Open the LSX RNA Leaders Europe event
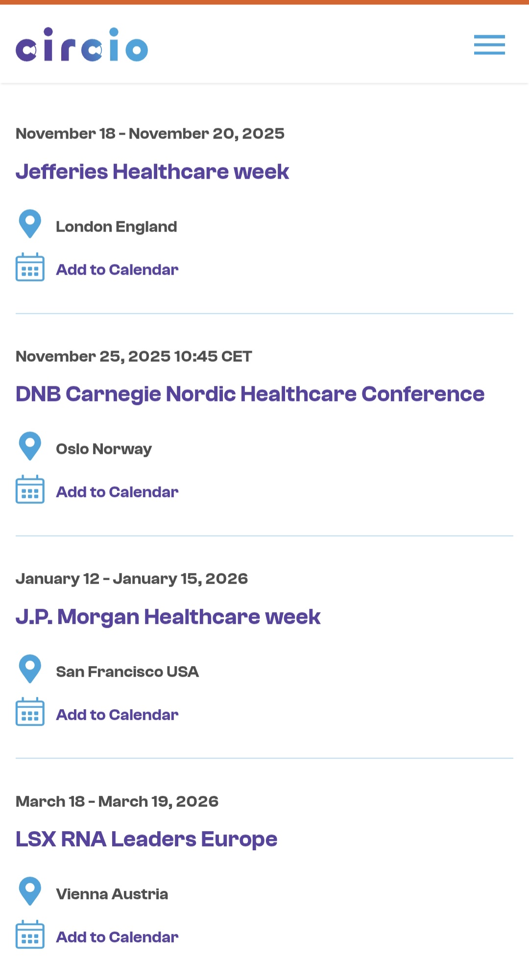The height and width of the screenshot is (980, 529). click(146, 839)
